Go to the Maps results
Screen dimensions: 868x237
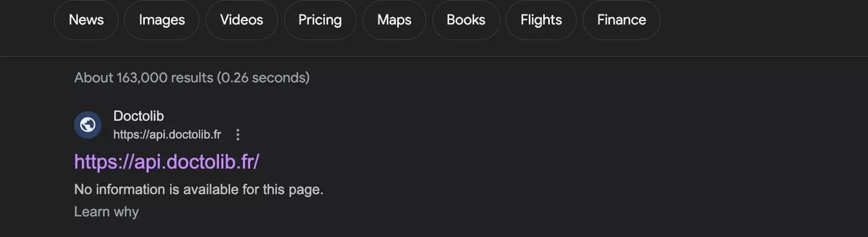pyautogui.click(x=394, y=20)
